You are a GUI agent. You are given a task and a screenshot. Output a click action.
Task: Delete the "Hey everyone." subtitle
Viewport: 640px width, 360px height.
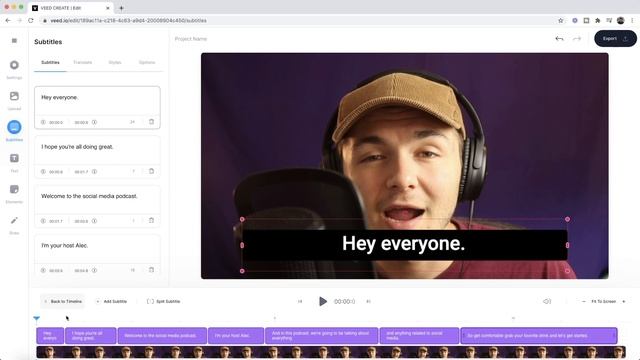(x=151, y=122)
